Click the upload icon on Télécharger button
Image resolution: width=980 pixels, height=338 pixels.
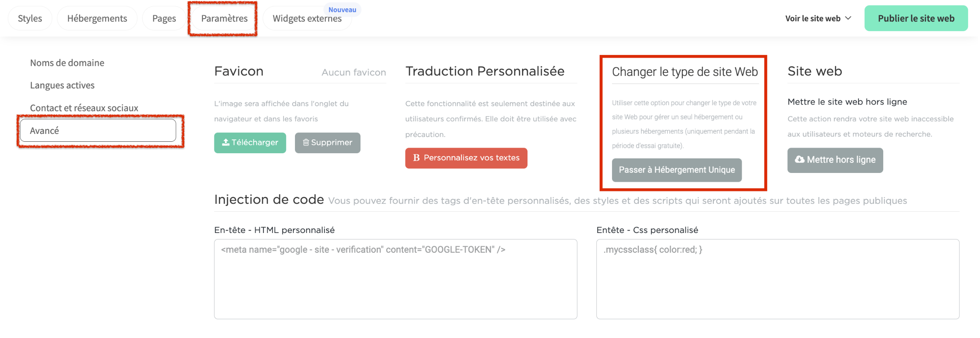(x=225, y=143)
